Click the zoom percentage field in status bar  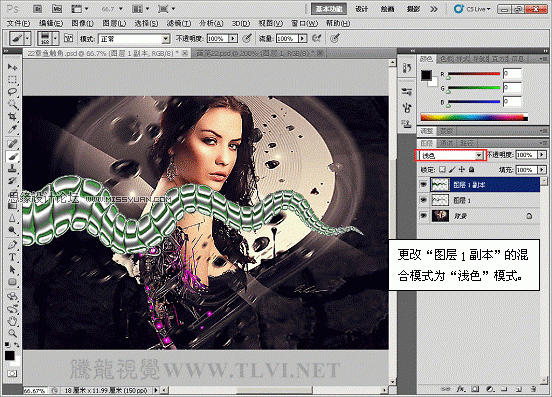tap(35, 390)
